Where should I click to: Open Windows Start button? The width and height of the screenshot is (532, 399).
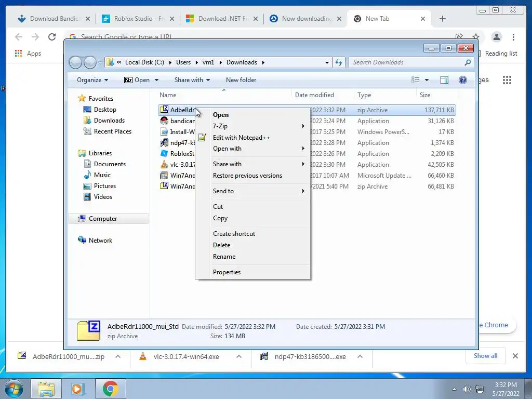click(13, 389)
